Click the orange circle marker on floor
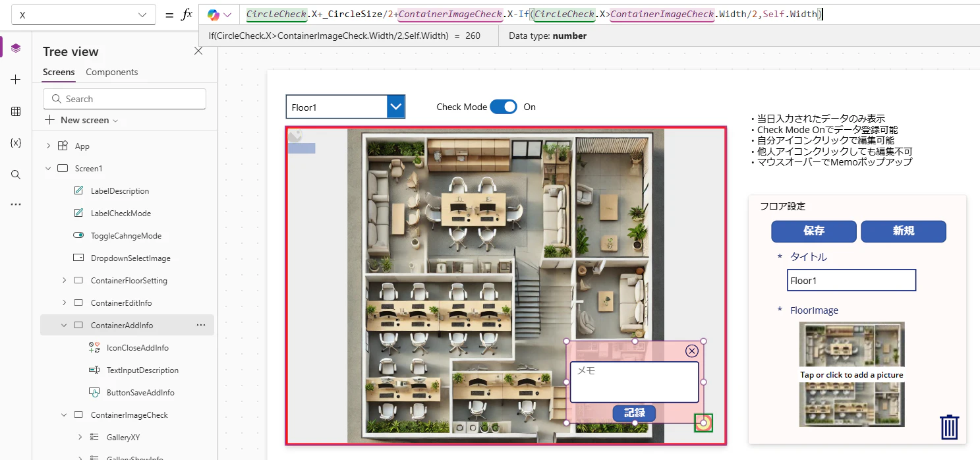 (x=703, y=423)
